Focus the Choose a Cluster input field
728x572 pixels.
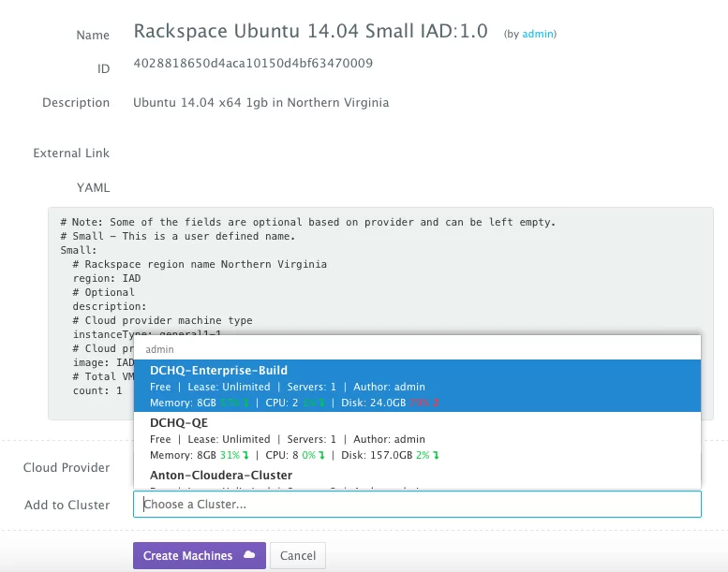tap(417, 505)
